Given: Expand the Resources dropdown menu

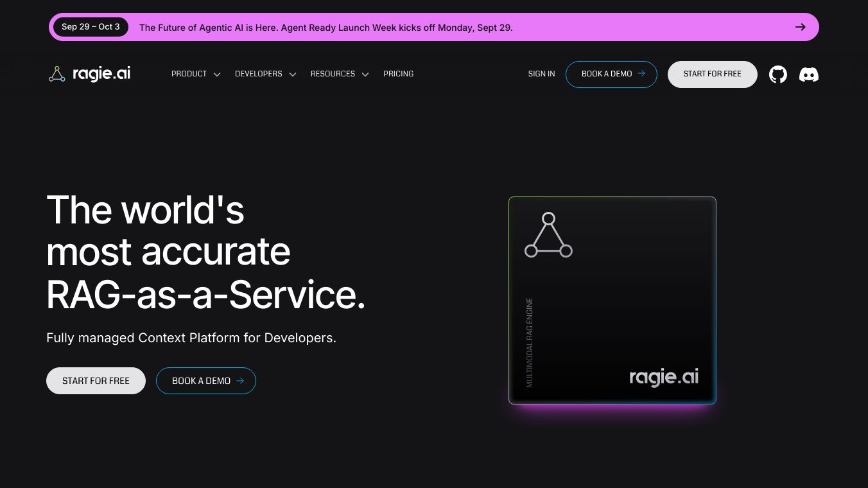Looking at the screenshot, I should click(340, 74).
